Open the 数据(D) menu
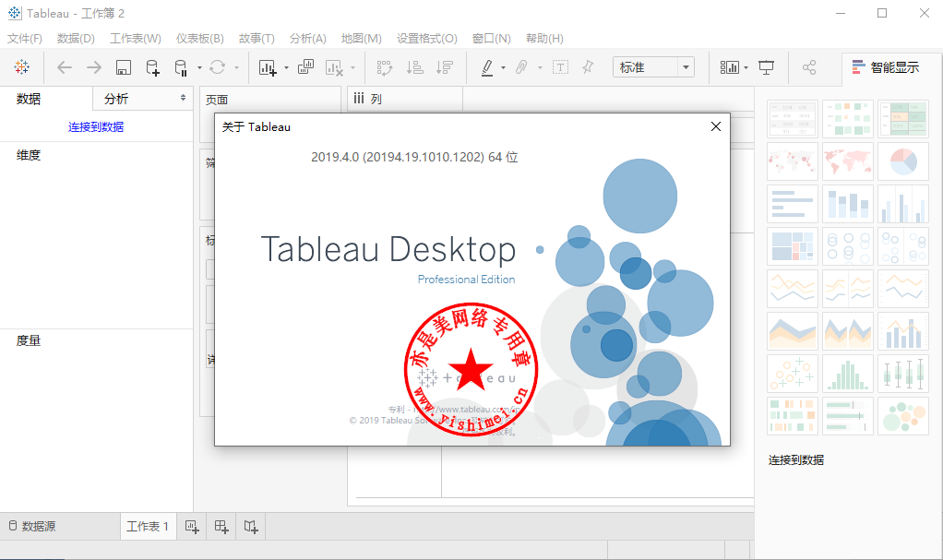The width and height of the screenshot is (943, 560). 76,39
